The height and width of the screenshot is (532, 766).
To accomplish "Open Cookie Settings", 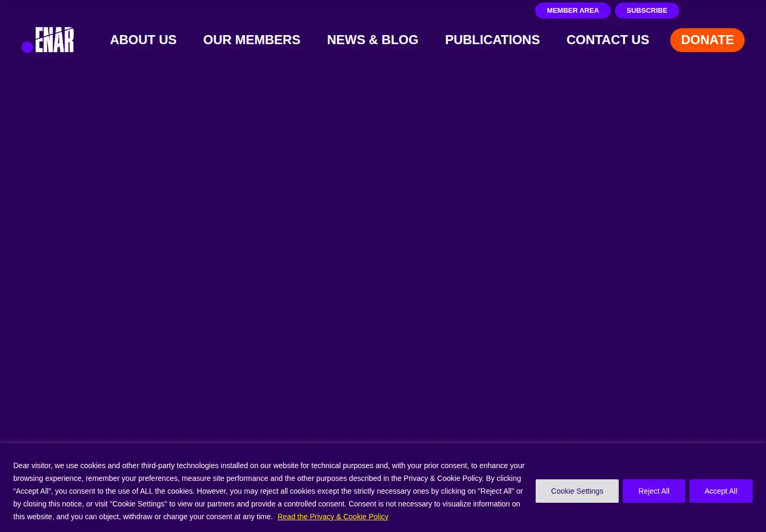I will point(577,491).
